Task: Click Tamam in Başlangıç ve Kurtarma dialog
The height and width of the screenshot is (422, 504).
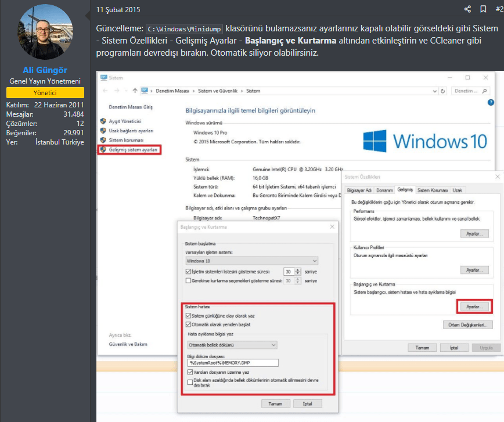Action: (275, 403)
